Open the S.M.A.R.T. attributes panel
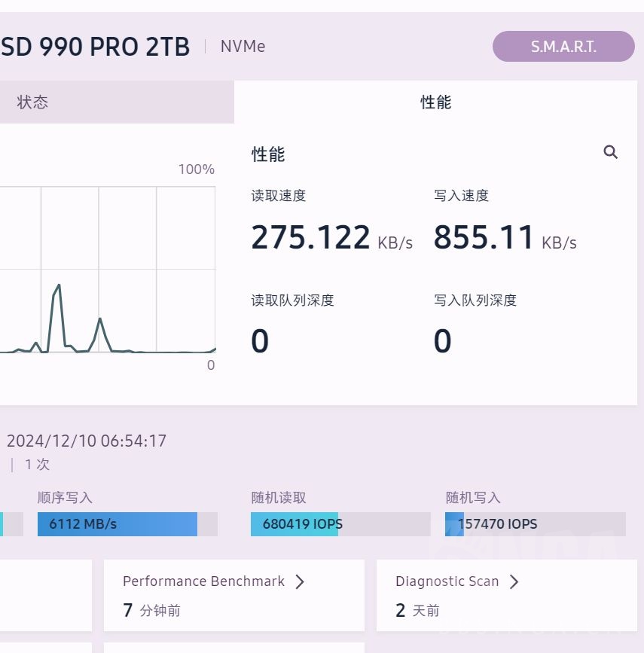644x653 pixels. (563, 46)
